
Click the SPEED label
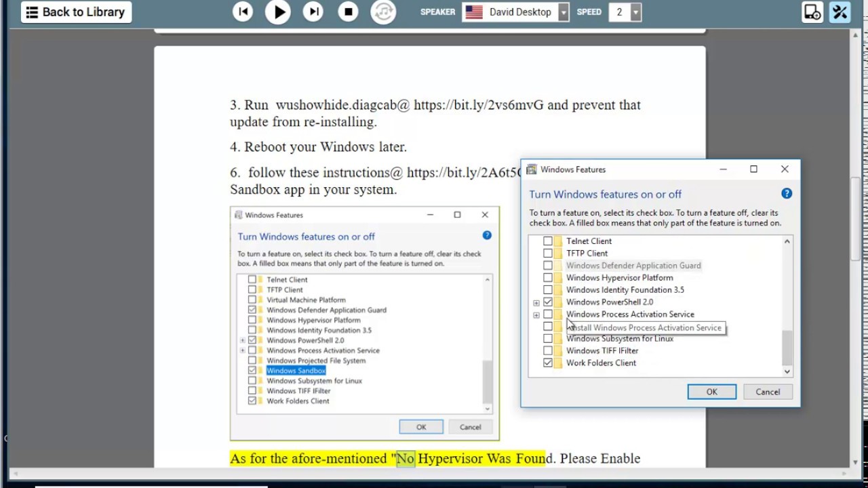tap(589, 12)
